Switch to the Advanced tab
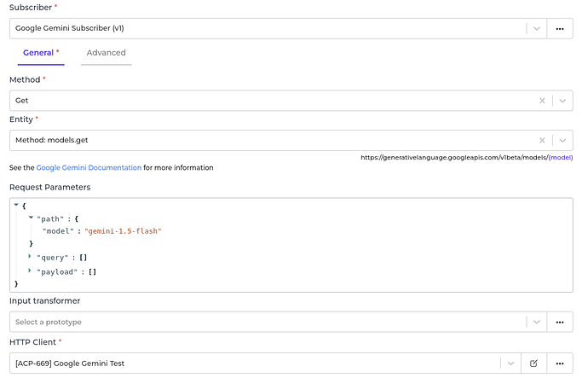588x378 pixels. 107,53
